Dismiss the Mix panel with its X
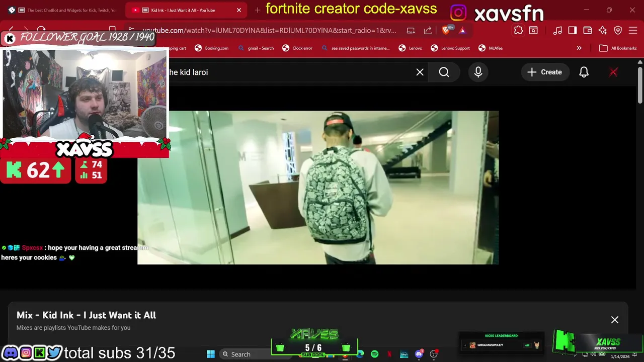 point(615,320)
